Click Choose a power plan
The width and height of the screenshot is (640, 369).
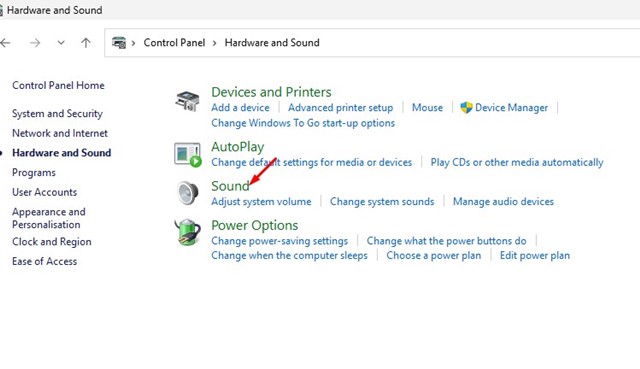click(x=434, y=255)
